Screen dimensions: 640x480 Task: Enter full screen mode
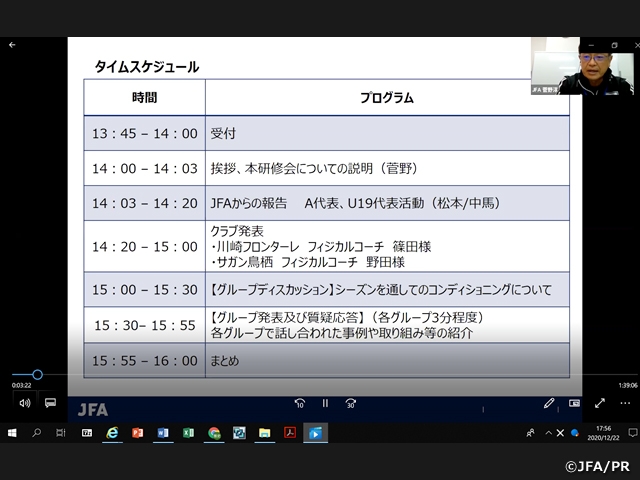click(x=600, y=403)
